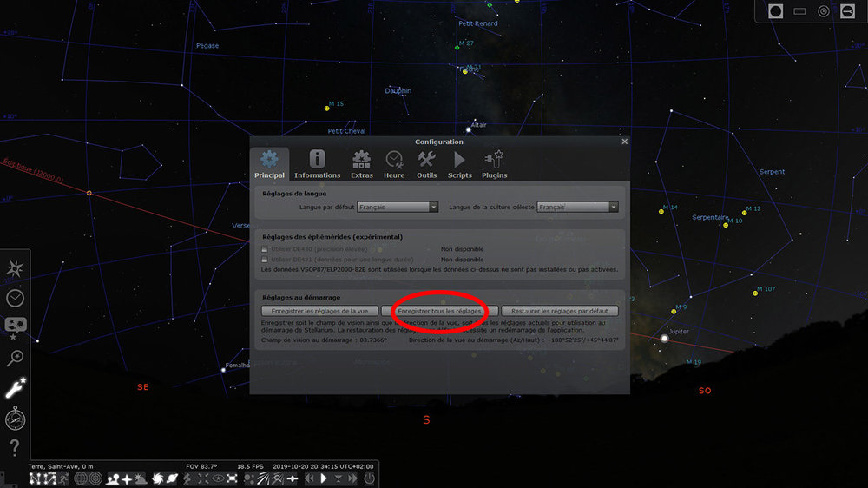Click the 'FOV 83.7°' status text

point(201,466)
